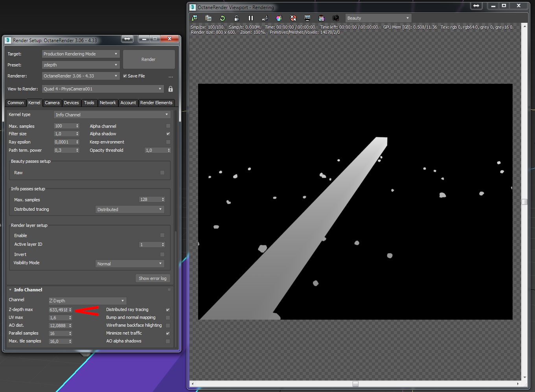This screenshot has height=392, width=535.
Task: Check the Render layer Enable checkbox
Action: point(162,235)
